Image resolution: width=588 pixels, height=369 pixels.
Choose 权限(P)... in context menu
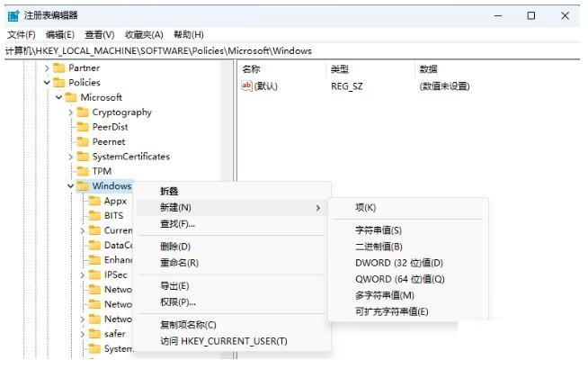point(233,302)
